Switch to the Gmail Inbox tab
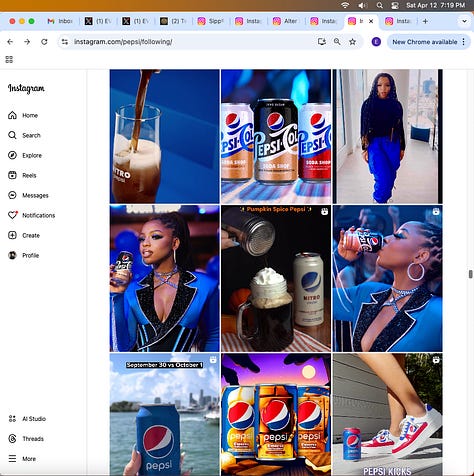The height and width of the screenshot is (476, 474). coord(60,21)
